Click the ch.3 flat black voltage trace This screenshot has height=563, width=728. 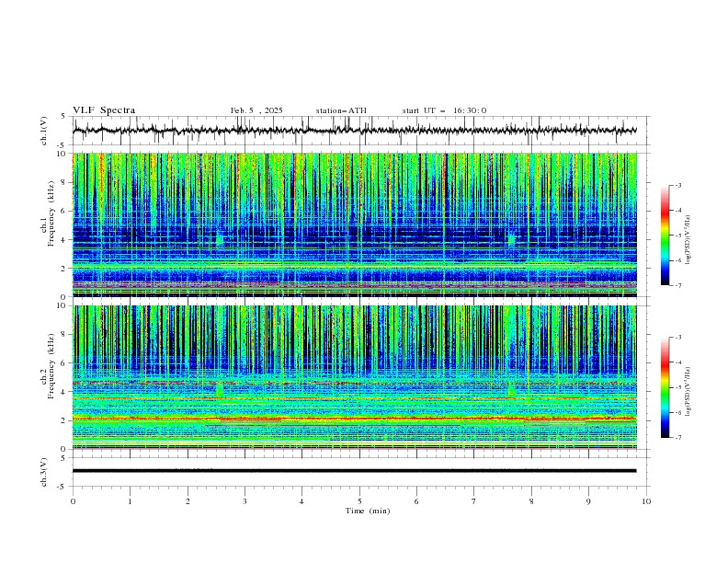(x=354, y=471)
